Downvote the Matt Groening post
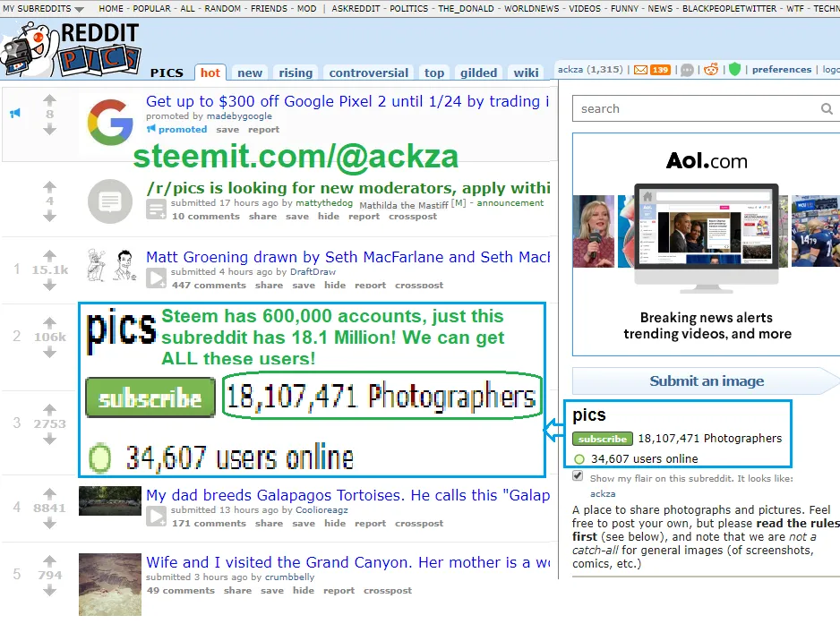This screenshot has width=840, height=624. coord(49,285)
